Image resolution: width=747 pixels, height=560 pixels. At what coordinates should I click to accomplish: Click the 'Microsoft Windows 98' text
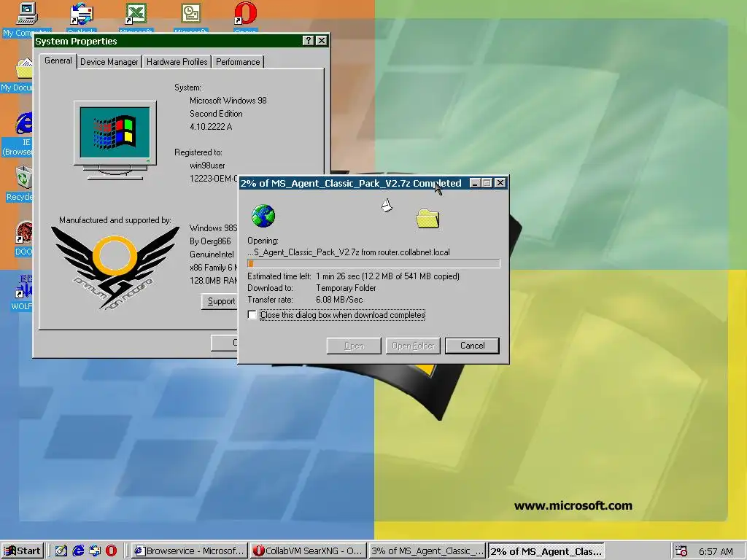(228, 101)
